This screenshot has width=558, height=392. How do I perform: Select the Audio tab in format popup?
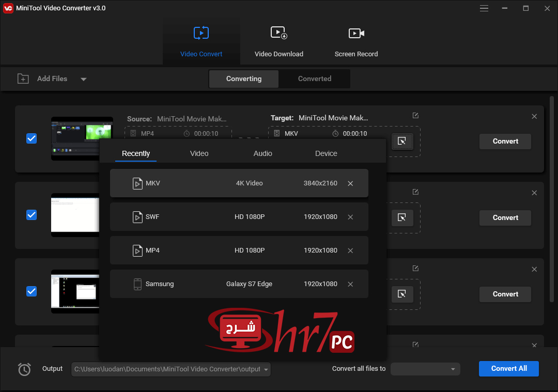click(x=262, y=153)
